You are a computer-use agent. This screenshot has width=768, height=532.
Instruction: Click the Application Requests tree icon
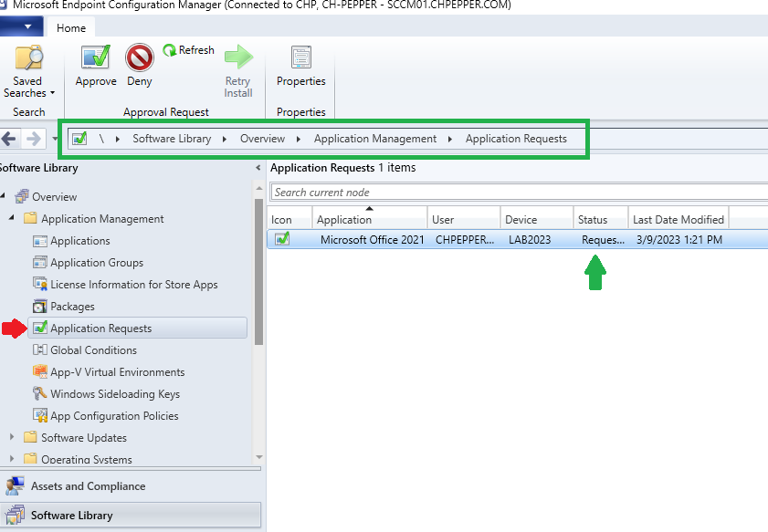click(x=40, y=328)
